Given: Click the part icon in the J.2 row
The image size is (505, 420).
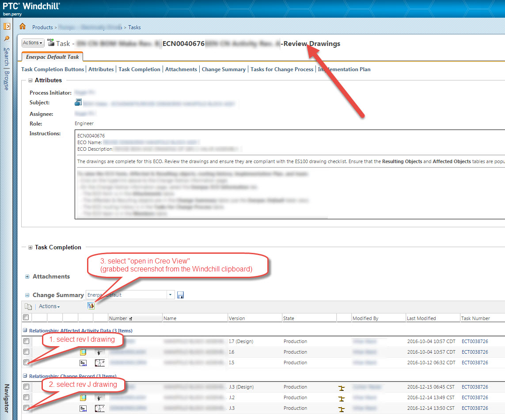Looking at the screenshot, I should coord(83,398).
